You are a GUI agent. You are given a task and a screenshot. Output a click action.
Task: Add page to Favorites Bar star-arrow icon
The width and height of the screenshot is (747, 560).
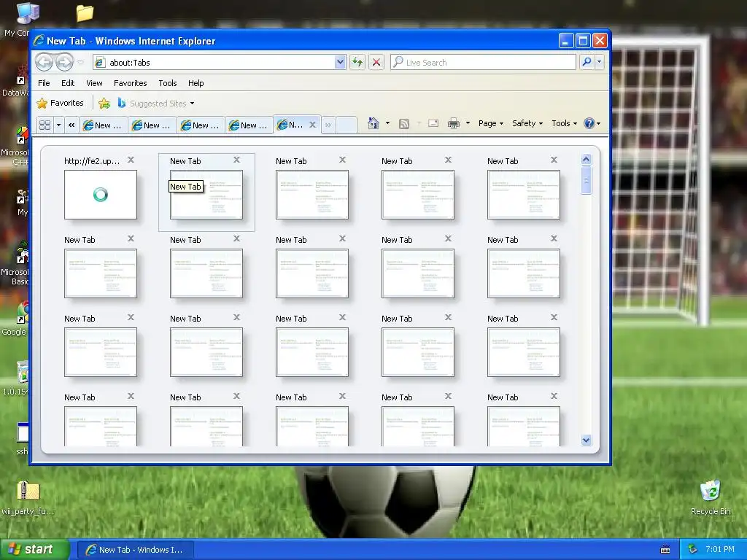tap(104, 103)
